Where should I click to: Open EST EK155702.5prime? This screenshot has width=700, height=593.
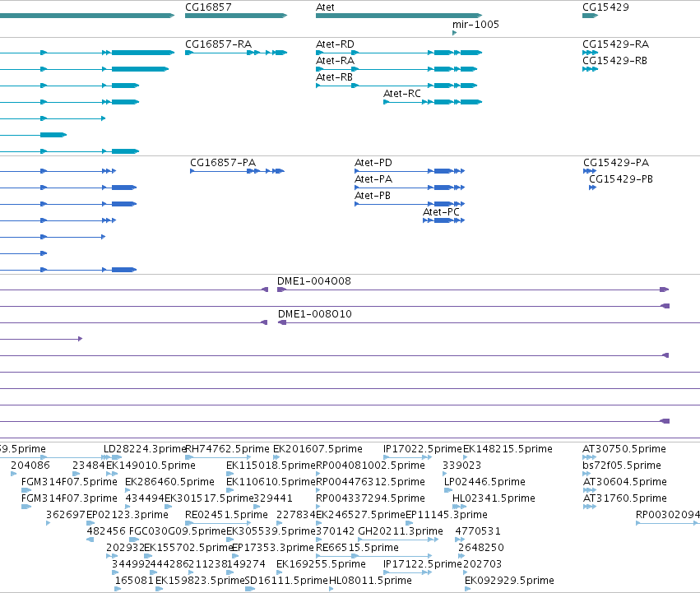pyautogui.click(x=188, y=548)
